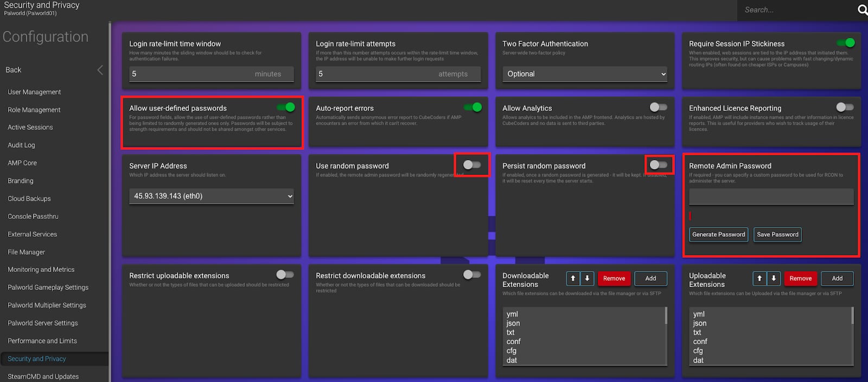
Task: Go to Palworld Gameplay Settings
Action: (x=48, y=288)
